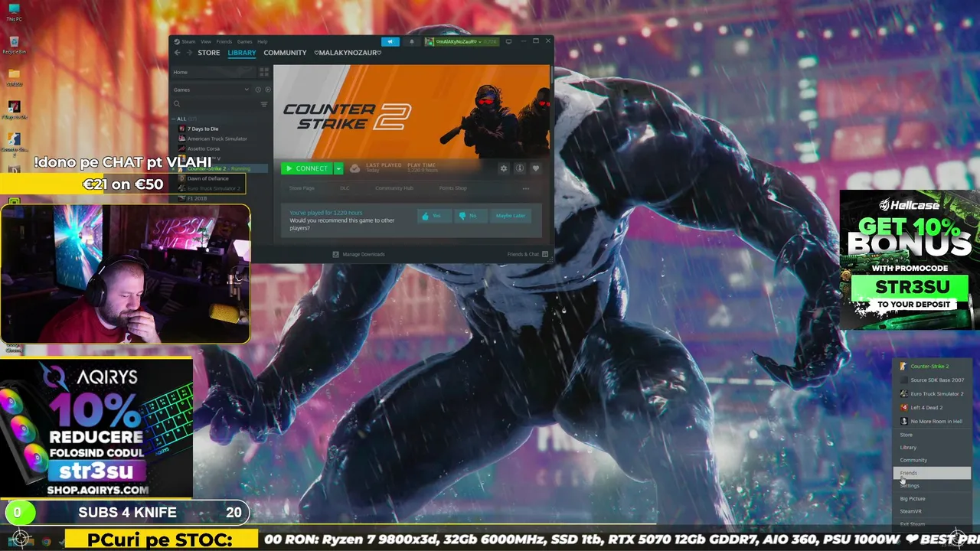This screenshot has height=551, width=980.
Task: Open the Help menu
Action: tap(263, 41)
